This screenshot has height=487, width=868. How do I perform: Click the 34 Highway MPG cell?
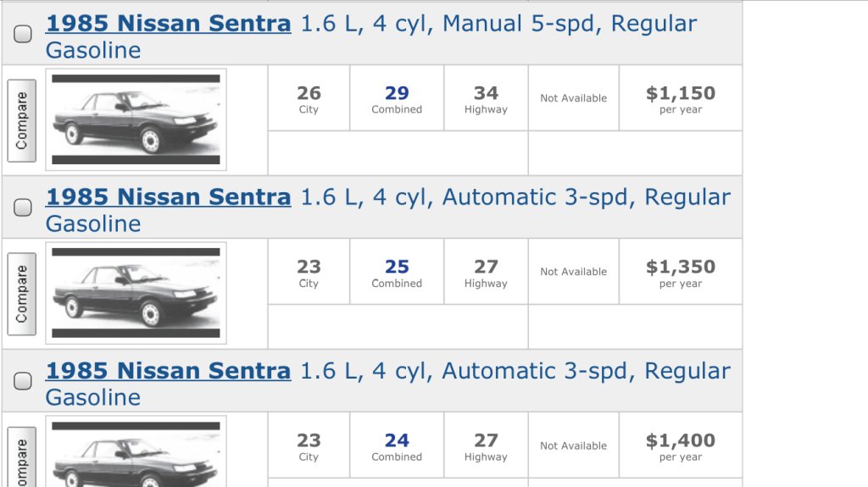(x=486, y=98)
